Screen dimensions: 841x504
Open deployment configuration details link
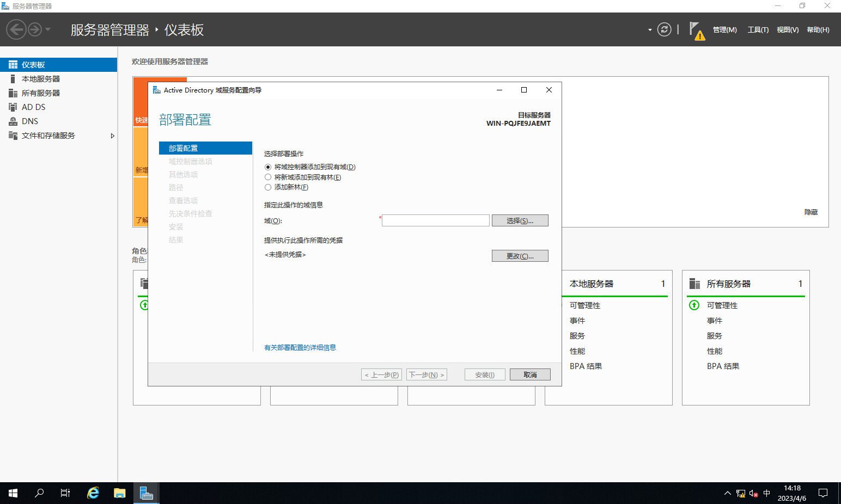tap(300, 348)
